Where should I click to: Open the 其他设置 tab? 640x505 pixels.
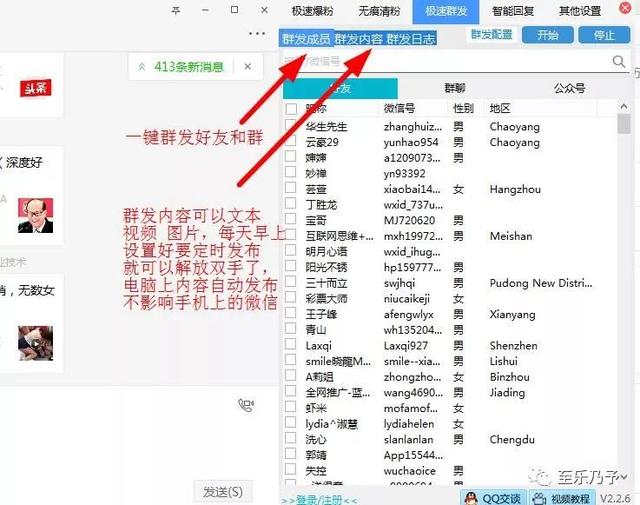click(580, 11)
